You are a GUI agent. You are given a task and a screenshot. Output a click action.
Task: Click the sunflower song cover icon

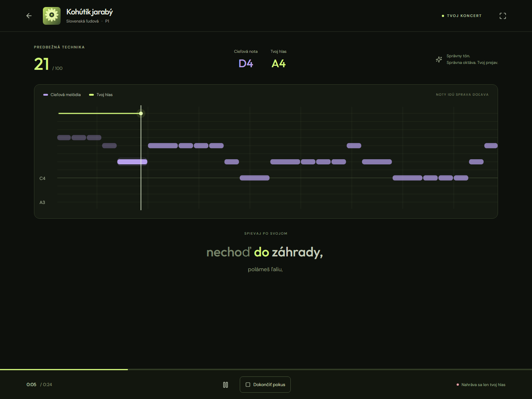tap(52, 16)
